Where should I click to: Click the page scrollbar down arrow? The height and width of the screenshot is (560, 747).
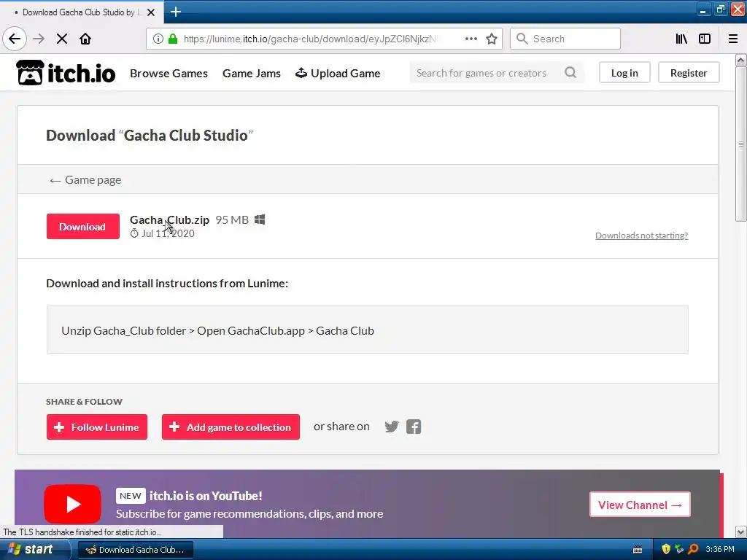click(x=741, y=532)
